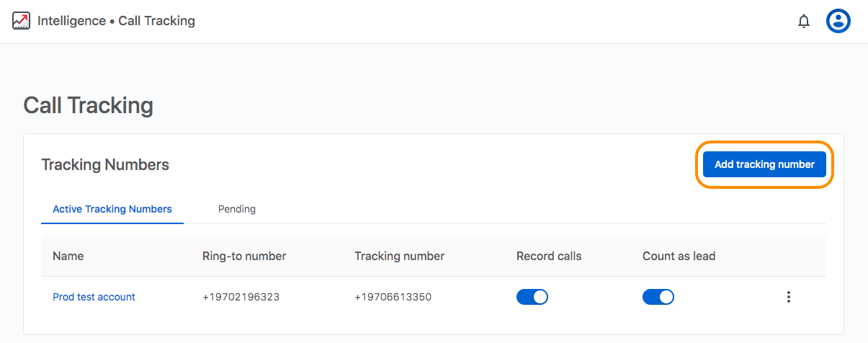The height and width of the screenshot is (343, 868).
Task: Click the Intelligence • Call Tracking header title
Action: click(116, 21)
